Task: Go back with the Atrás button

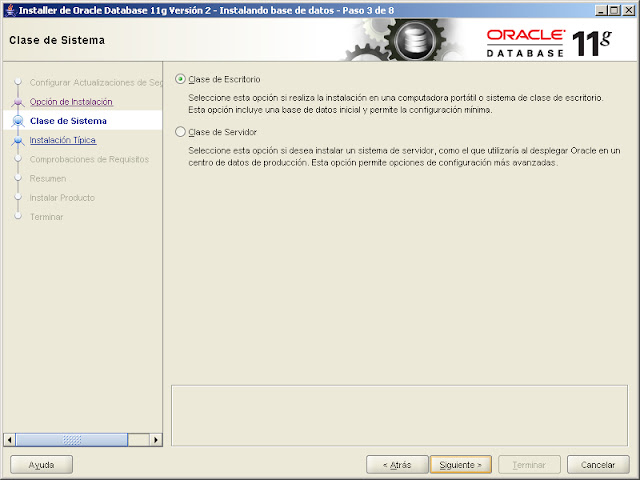Action: pyautogui.click(x=397, y=464)
